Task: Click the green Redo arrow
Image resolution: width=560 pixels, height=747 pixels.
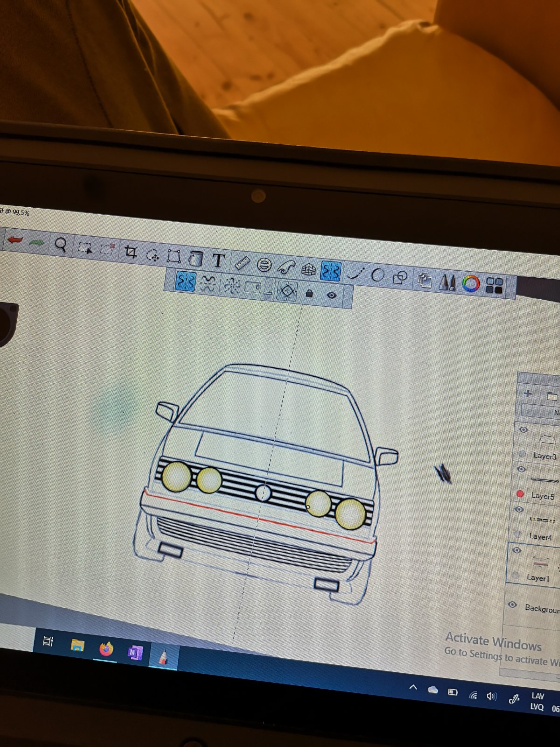Action: 37,242
